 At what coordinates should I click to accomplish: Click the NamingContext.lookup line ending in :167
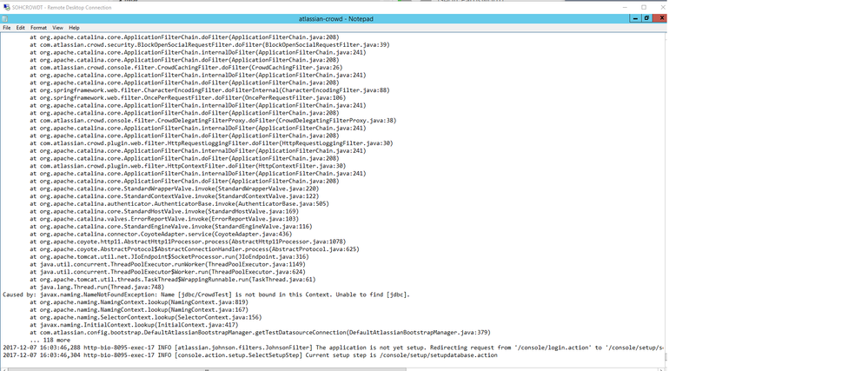pos(139,310)
